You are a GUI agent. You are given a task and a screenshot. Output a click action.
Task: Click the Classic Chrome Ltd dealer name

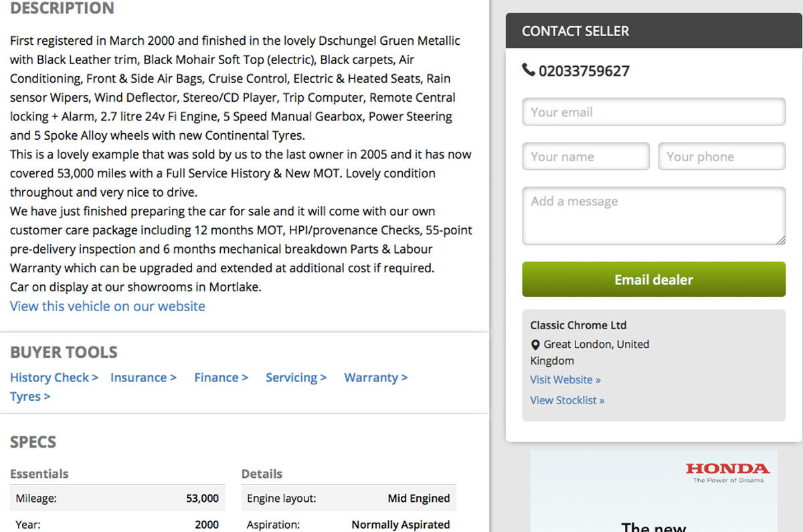pos(578,325)
